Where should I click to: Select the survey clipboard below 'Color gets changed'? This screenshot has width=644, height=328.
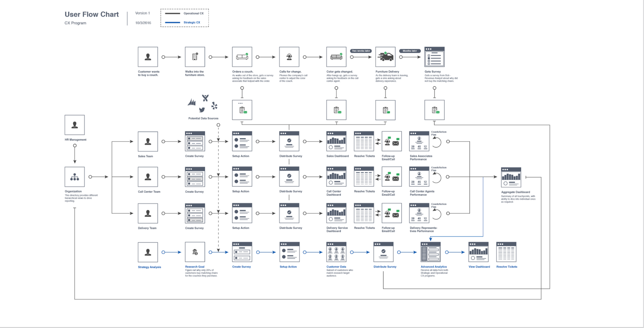pos(336,110)
